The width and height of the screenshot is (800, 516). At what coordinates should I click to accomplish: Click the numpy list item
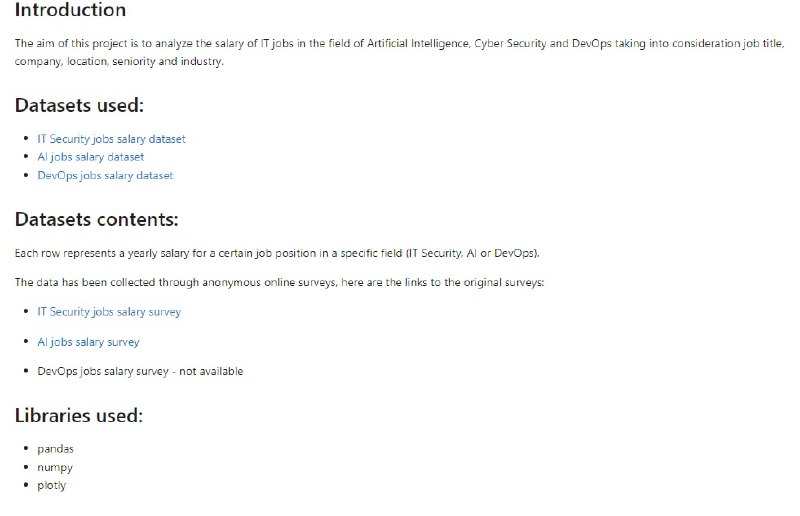[54, 467]
